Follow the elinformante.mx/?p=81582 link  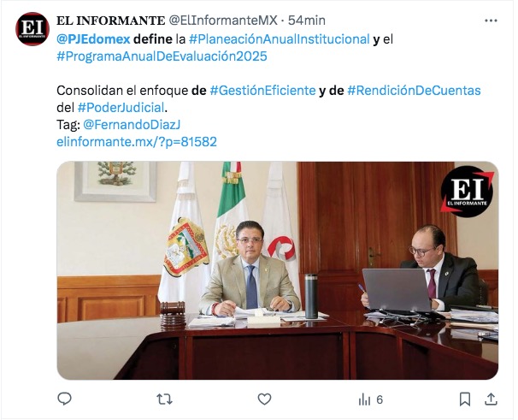click(x=137, y=142)
